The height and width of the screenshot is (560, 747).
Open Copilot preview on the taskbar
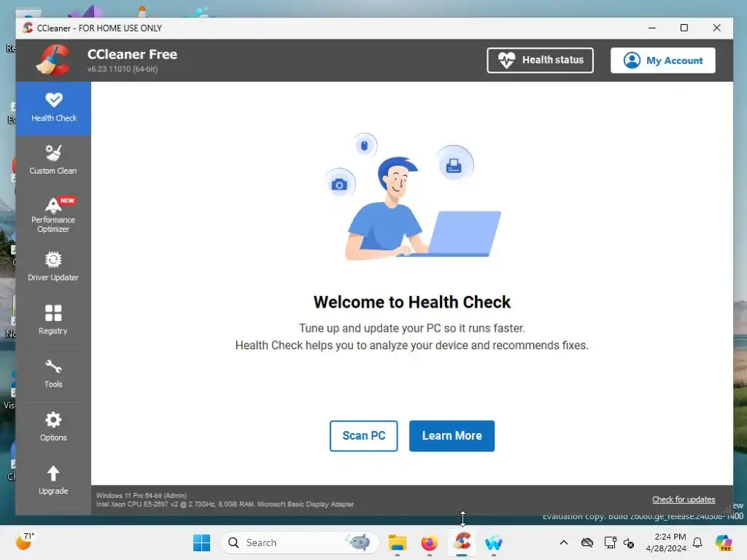click(x=724, y=542)
